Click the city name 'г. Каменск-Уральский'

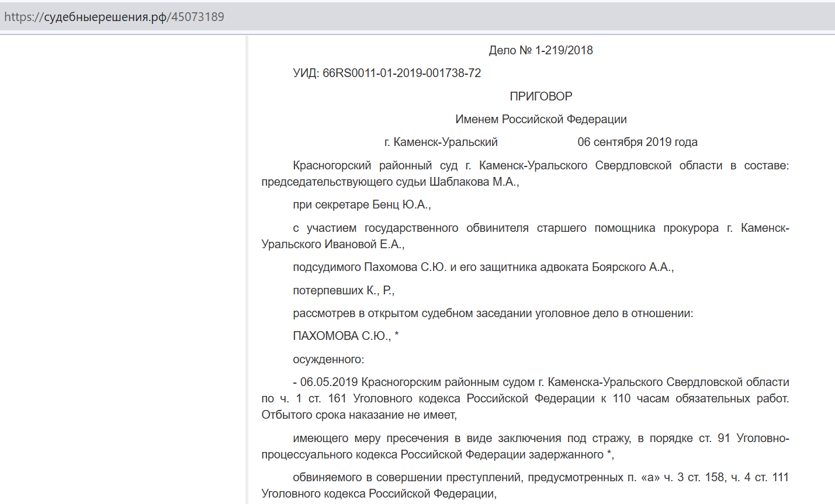441,142
